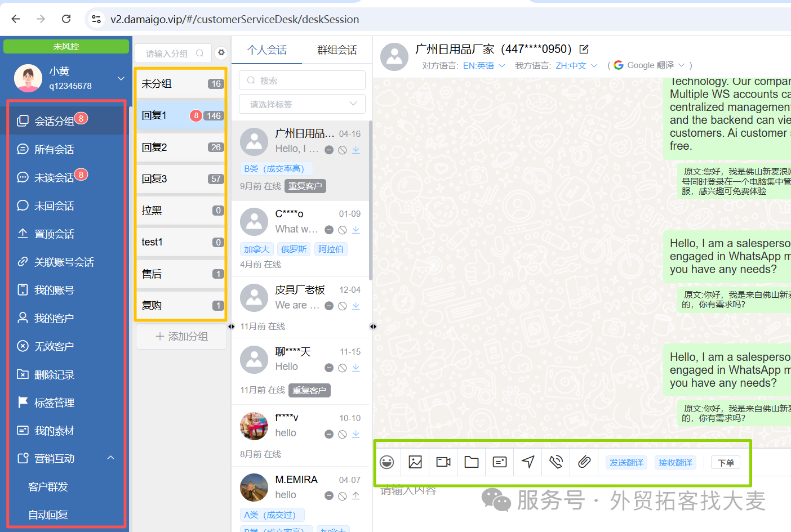Image resolution: width=791 pixels, height=532 pixels.
Task: Click upload arrow icon on M.EMIRA conversation
Action: [x=356, y=495]
